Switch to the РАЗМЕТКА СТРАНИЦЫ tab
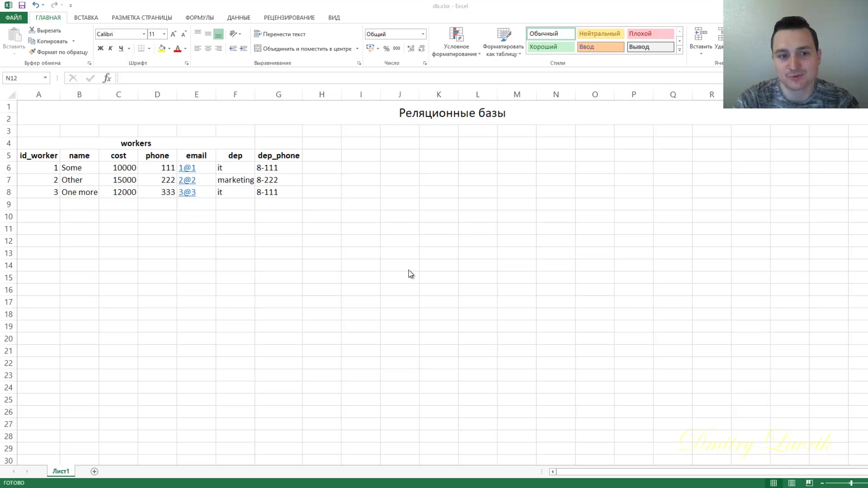 (x=142, y=18)
